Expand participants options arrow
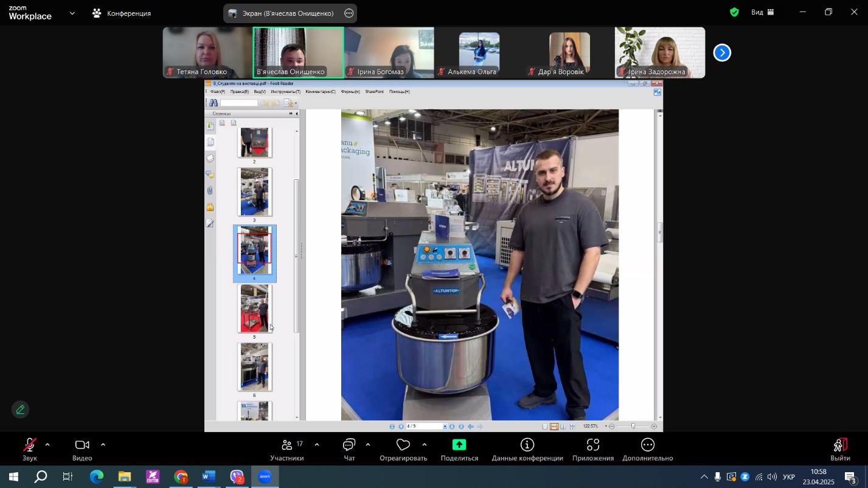Viewport: 868px width, 488px height. click(316, 445)
